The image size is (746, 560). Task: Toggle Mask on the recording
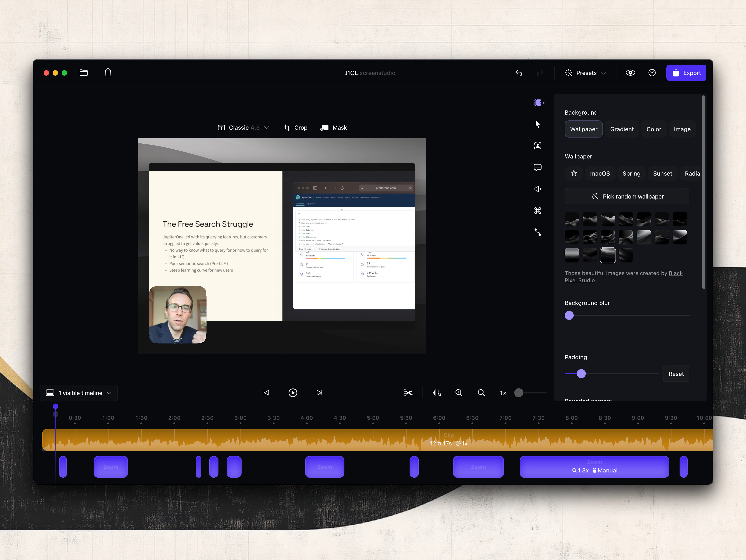(x=334, y=128)
